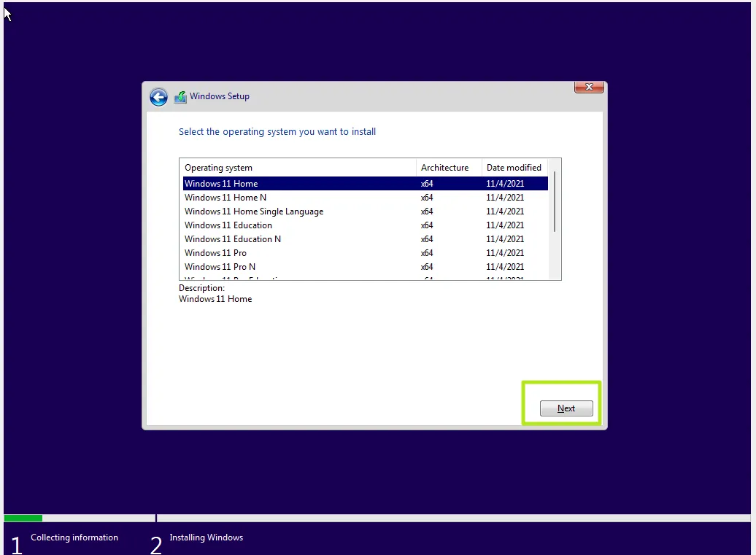Sort list by the Architecture column header
The height and width of the screenshot is (555, 756).
pyautogui.click(x=445, y=167)
